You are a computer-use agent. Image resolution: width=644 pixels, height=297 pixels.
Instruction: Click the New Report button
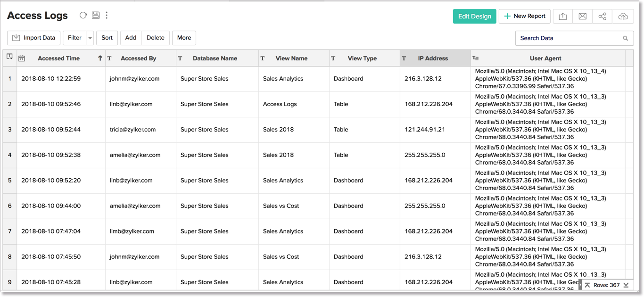pos(524,16)
